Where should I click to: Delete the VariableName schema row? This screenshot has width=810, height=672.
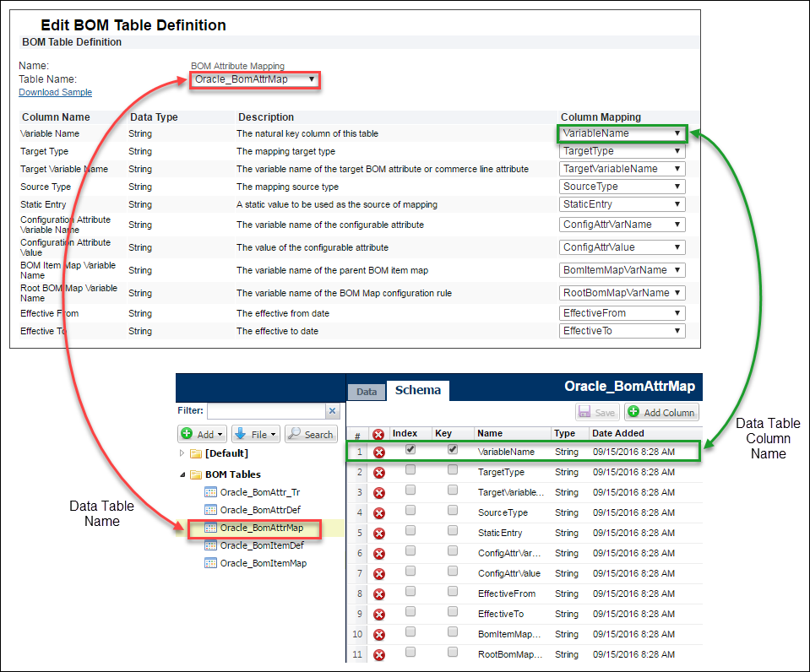pos(378,453)
